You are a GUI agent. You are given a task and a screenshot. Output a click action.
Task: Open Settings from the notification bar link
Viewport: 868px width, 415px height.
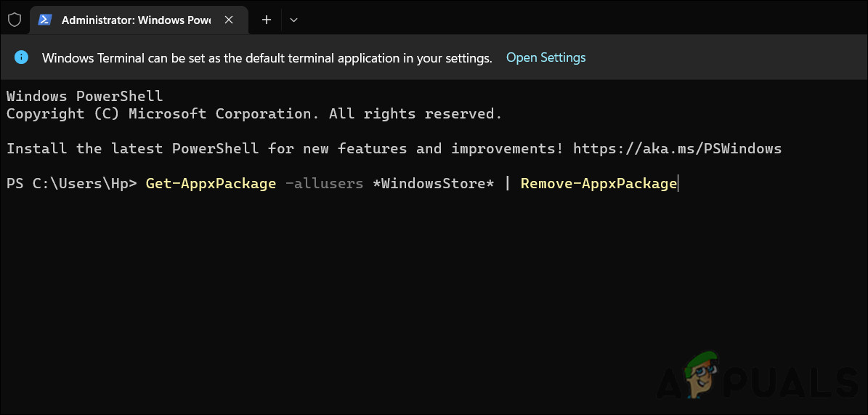(545, 57)
